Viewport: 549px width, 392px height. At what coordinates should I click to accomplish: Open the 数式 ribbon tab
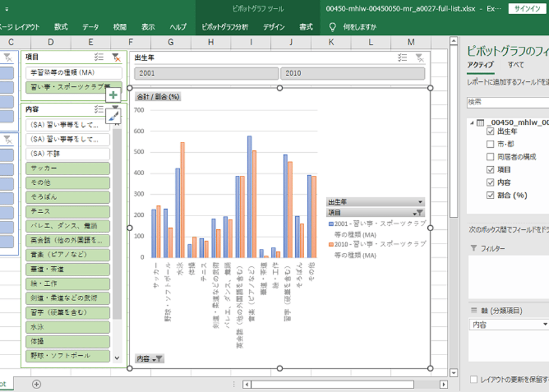61,27
